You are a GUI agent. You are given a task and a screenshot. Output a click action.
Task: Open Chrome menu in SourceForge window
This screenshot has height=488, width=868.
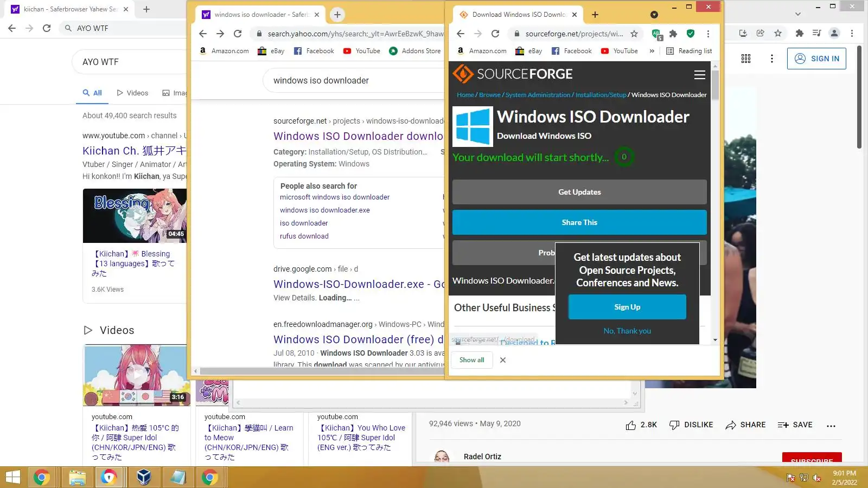(x=708, y=34)
